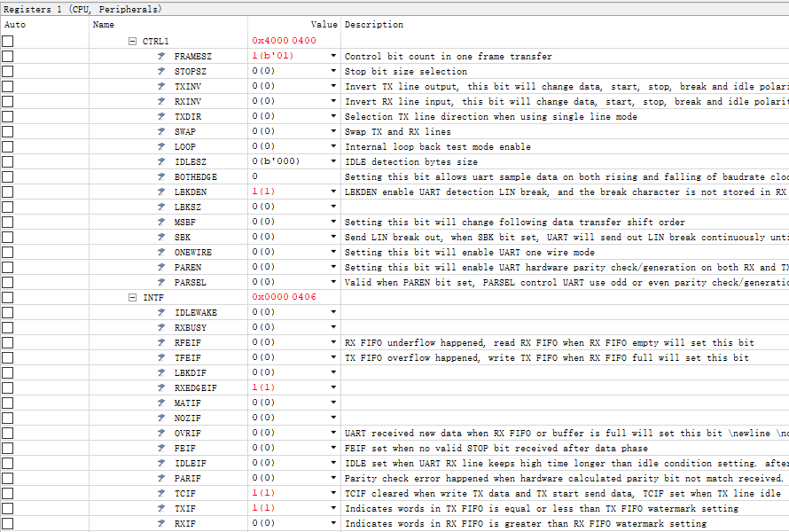The width and height of the screenshot is (789, 532).
Task: Open the IDLESZ value dropdown arrow
Action: coord(333,161)
